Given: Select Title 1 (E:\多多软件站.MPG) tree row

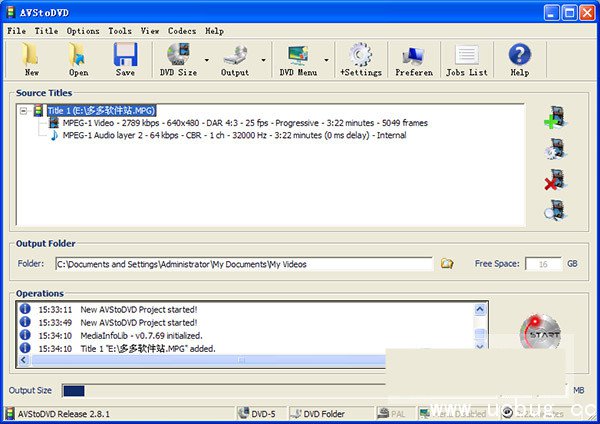Looking at the screenshot, I should click(101, 111).
